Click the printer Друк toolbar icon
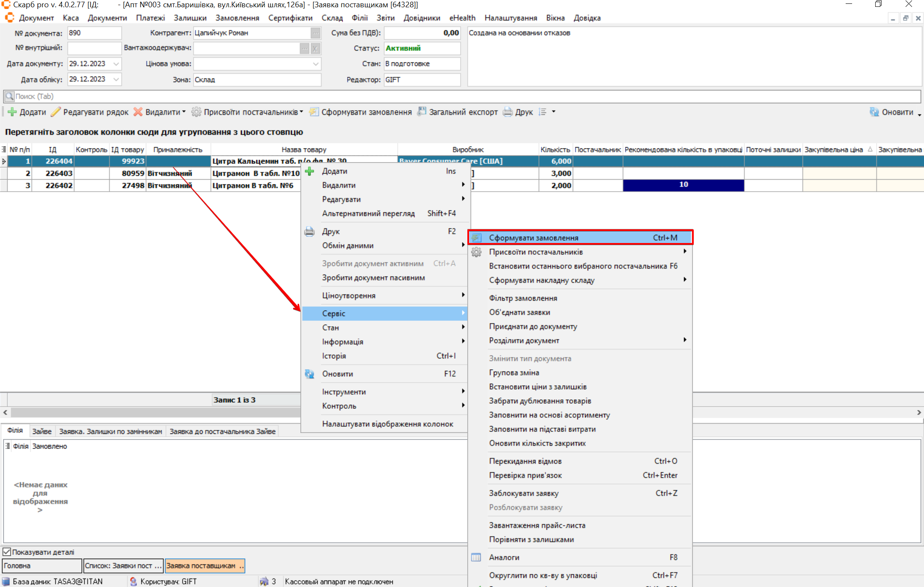 pos(508,112)
